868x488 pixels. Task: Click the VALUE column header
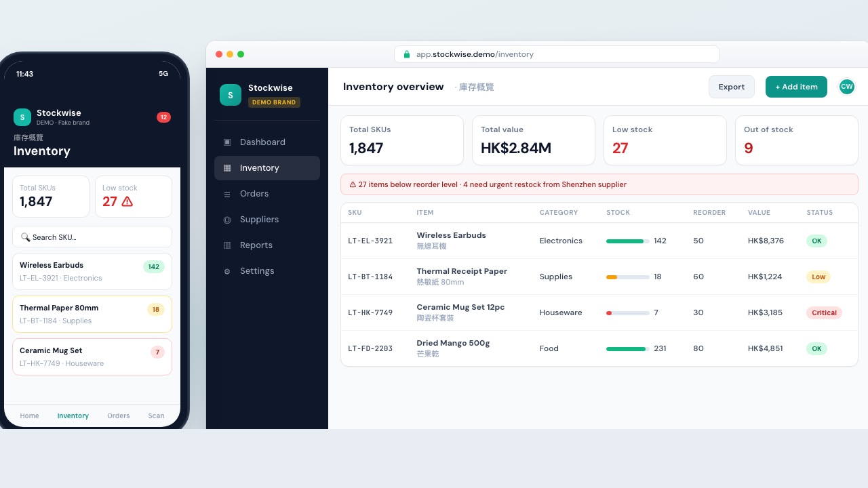(x=759, y=212)
